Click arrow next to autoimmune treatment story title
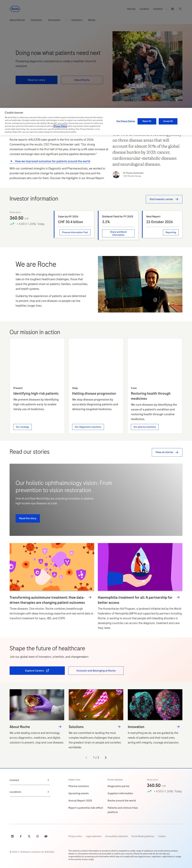The image size is (192, 868). click(x=90, y=597)
